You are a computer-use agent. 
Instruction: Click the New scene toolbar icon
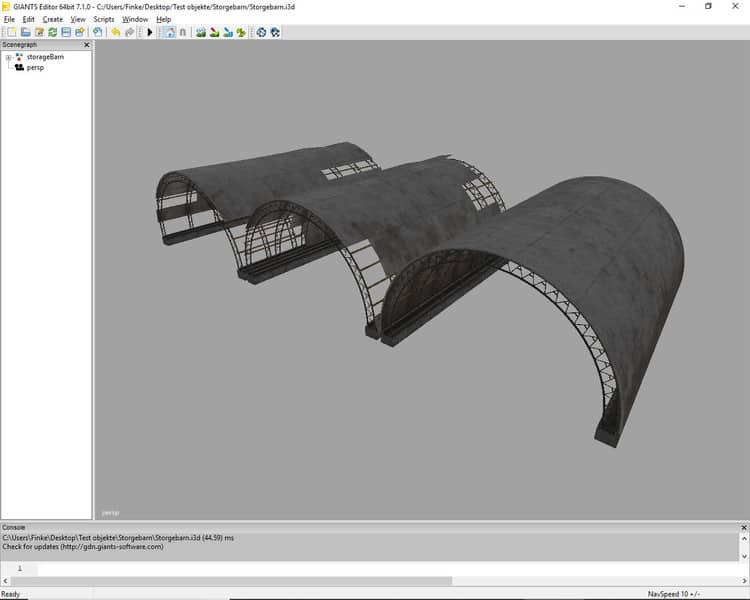point(12,32)
